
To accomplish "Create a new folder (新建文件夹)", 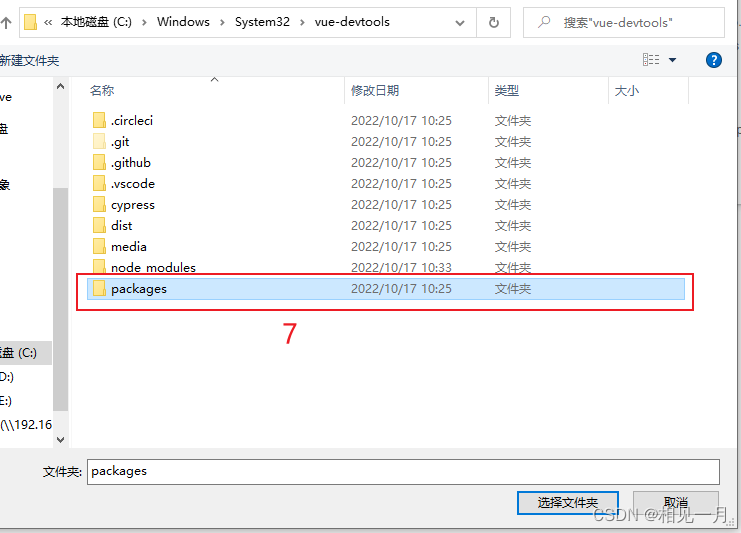I will pos(29,60).
